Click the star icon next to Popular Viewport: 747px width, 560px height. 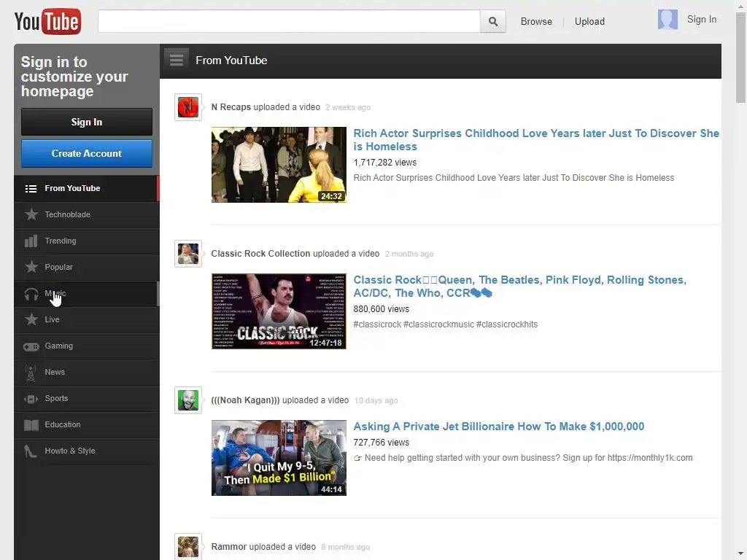coord(31,267)
